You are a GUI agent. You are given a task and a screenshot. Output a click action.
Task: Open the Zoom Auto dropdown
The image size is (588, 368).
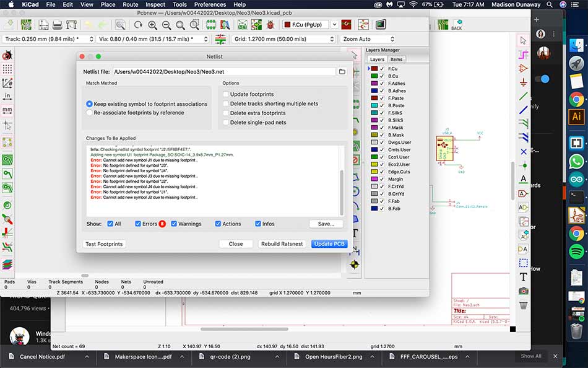tap(368, 39)
